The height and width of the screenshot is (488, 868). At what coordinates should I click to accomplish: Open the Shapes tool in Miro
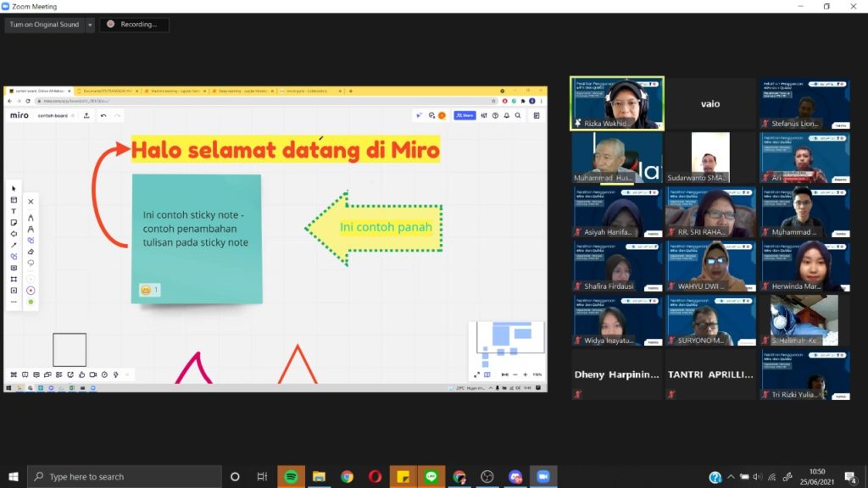13,234
